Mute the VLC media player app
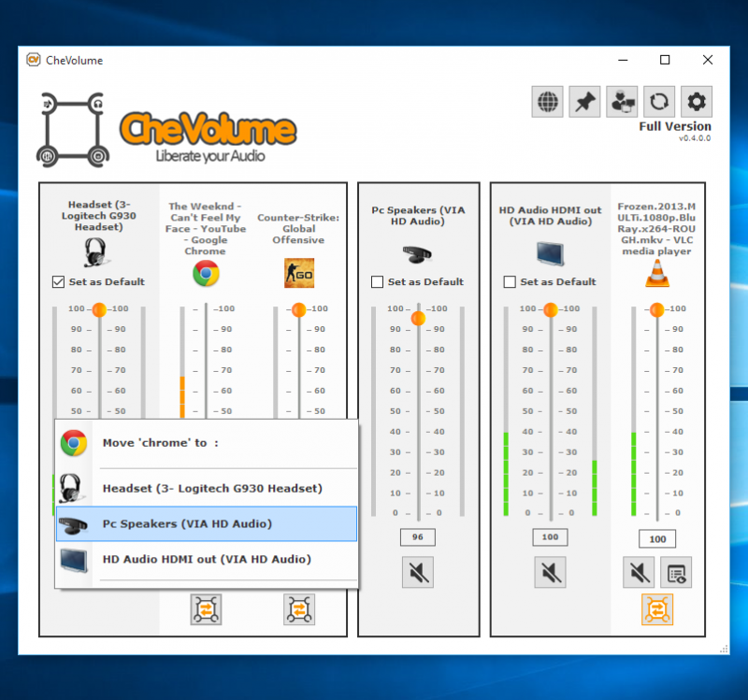 coord(639,572)
